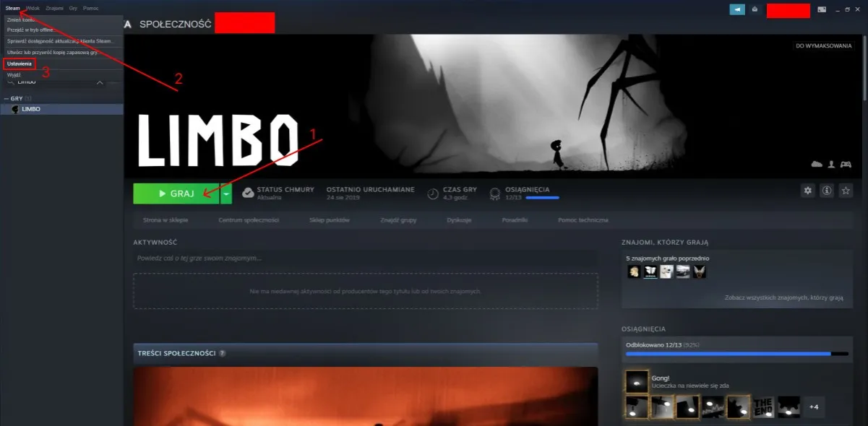
Task: Choose Przejdź w tryb offline menu entry
Action: coord(63,30)
